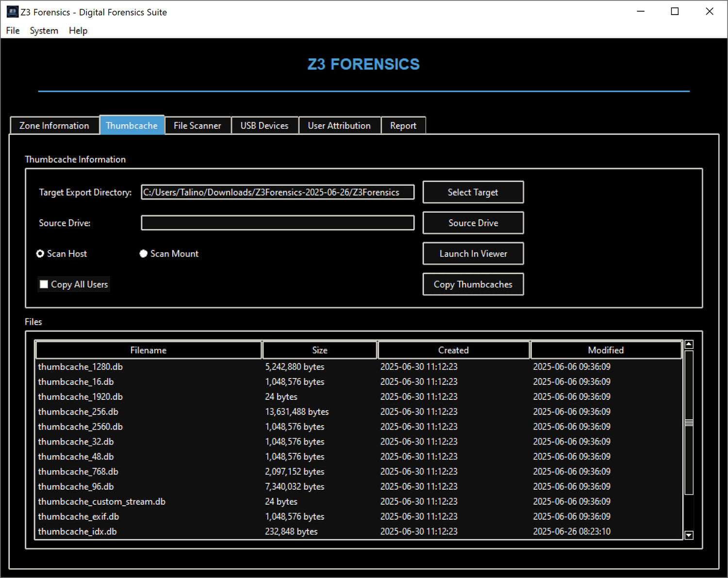Click the scroll down arrow in Files list
Image resolution: width=728 pixels, height=578 pixels.
coord(689,535)
